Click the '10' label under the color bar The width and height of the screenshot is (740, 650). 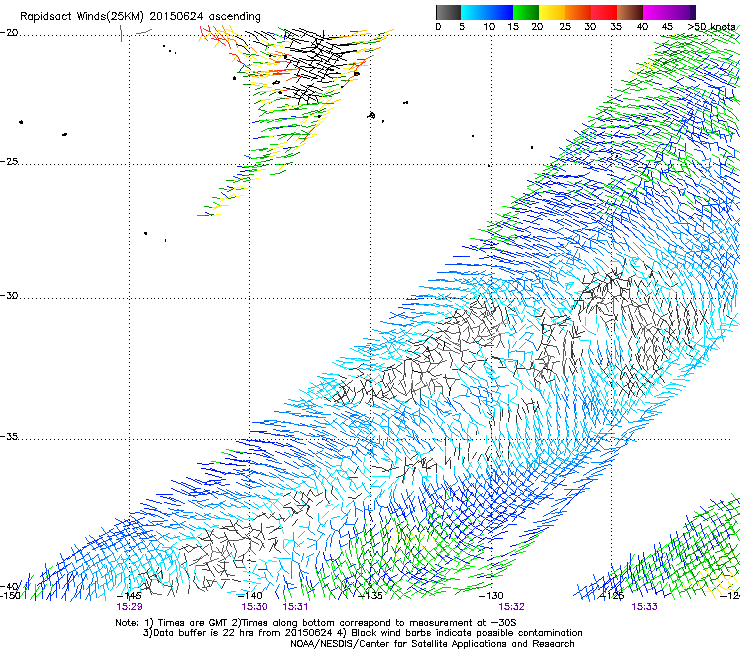[489, 26]
